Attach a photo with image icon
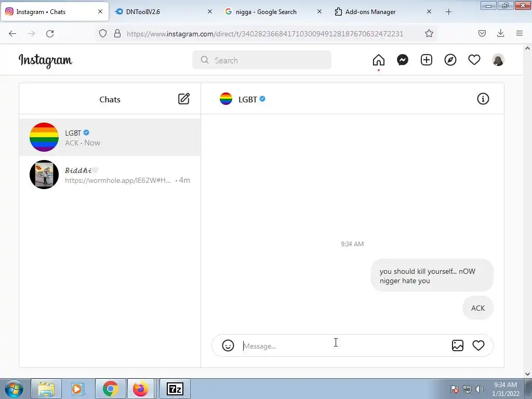 (x=458, y=345)
